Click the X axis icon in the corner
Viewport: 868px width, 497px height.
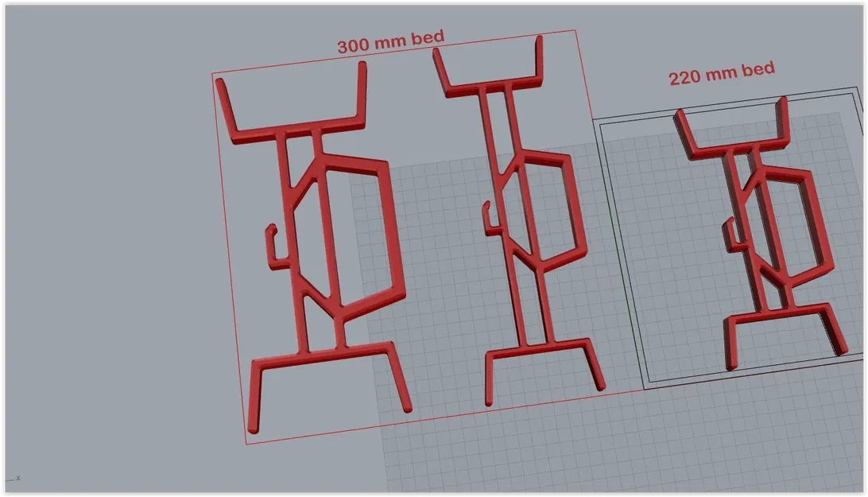(x=13, y=478)
